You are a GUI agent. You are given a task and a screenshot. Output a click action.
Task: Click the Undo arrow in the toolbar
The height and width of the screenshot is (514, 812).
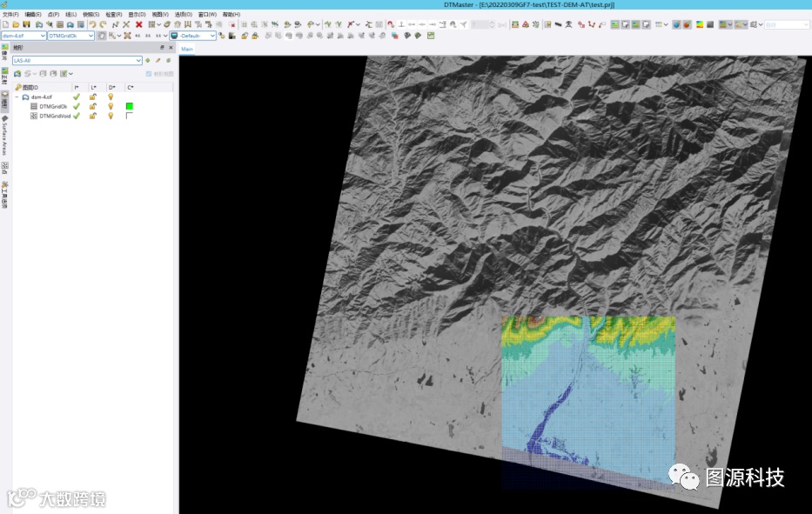tap(92, 24)
